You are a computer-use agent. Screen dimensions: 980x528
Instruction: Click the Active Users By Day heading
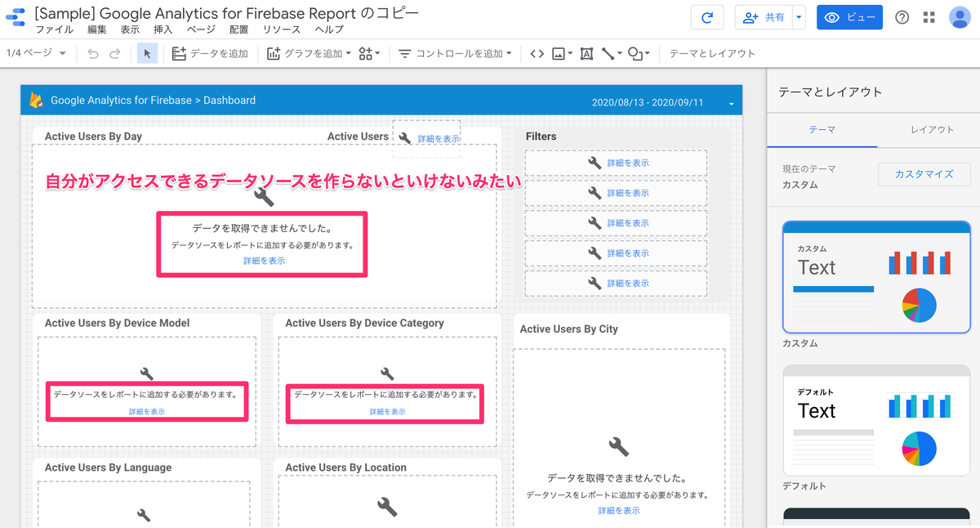click(x=93, y=136)
